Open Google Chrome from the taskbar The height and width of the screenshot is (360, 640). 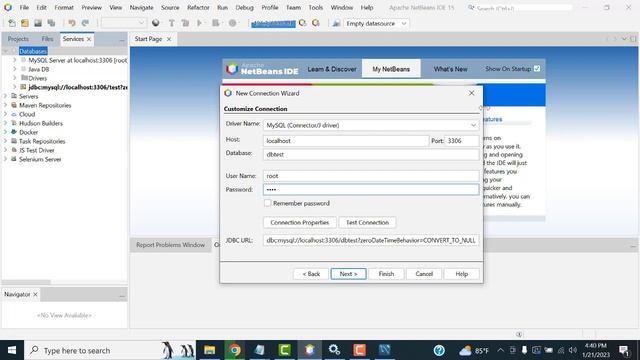(x=235, y=350)
